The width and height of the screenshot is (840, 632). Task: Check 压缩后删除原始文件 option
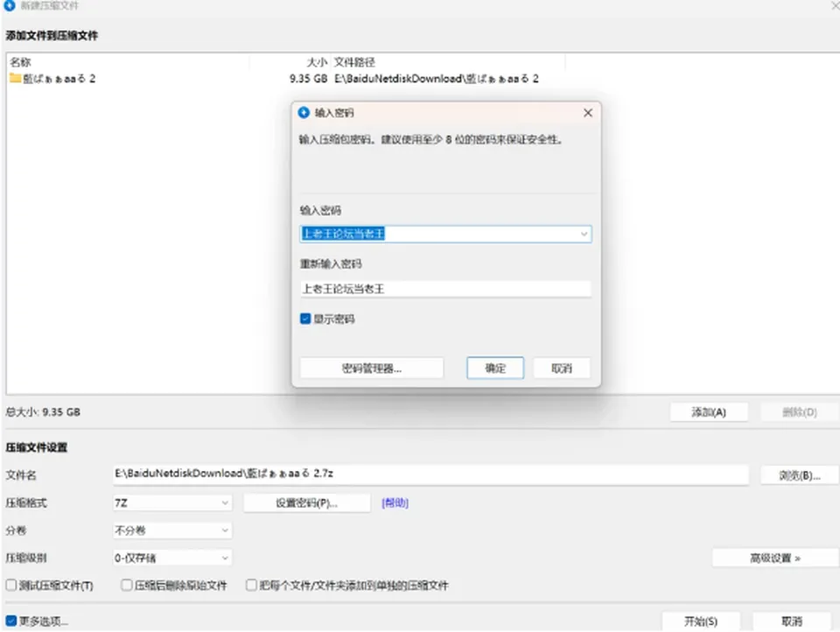[x=126, y=585]
